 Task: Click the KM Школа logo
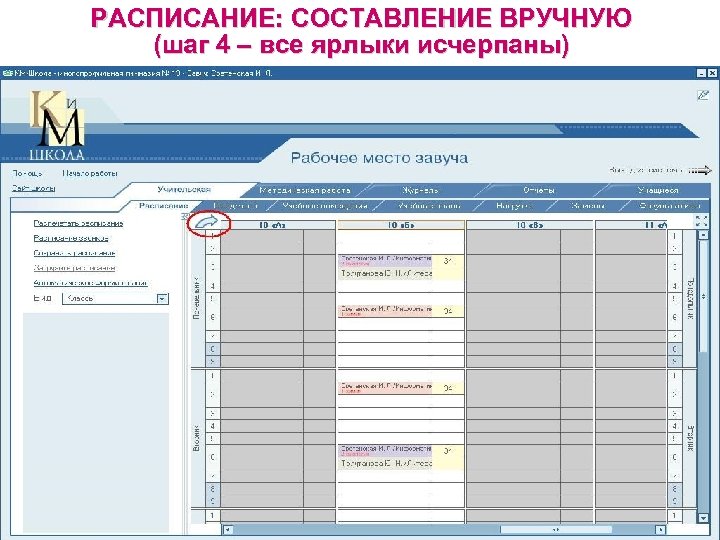coord(57,125)
